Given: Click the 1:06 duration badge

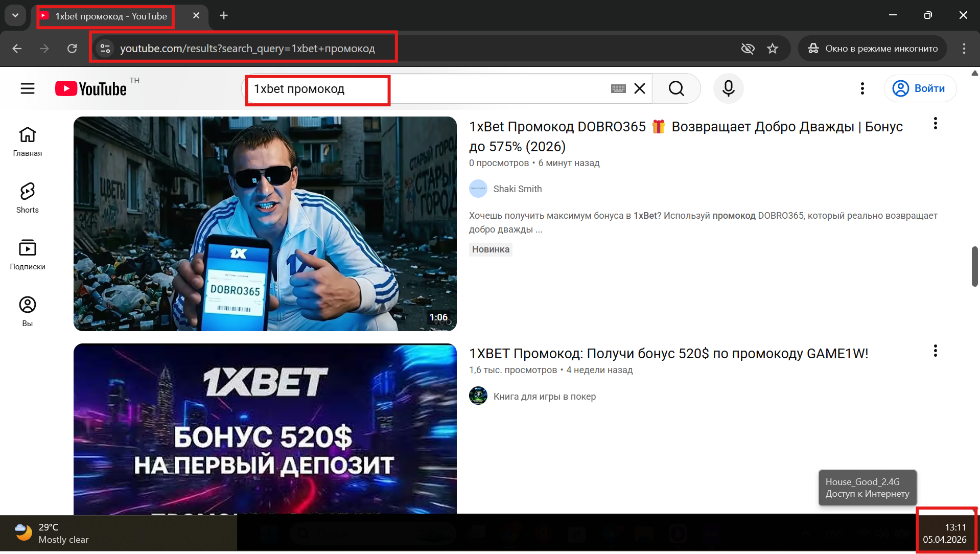Looking at the screenshot, I should click(438, 317).
